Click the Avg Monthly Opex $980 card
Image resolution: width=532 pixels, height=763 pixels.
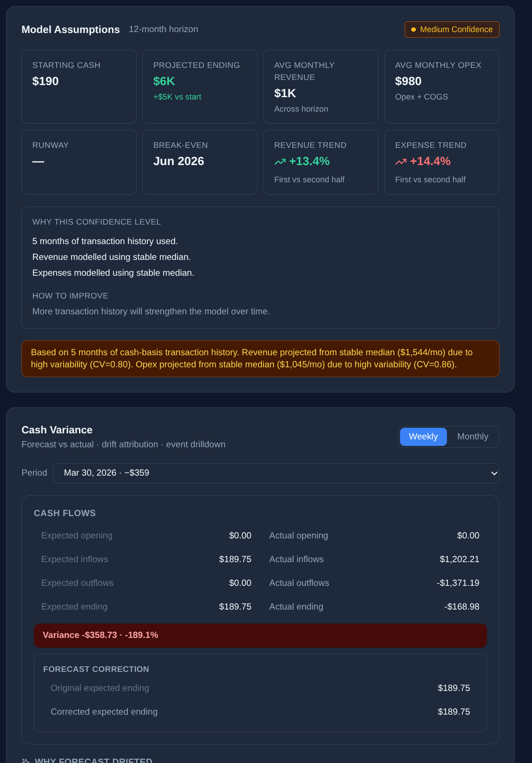(442, 86)
